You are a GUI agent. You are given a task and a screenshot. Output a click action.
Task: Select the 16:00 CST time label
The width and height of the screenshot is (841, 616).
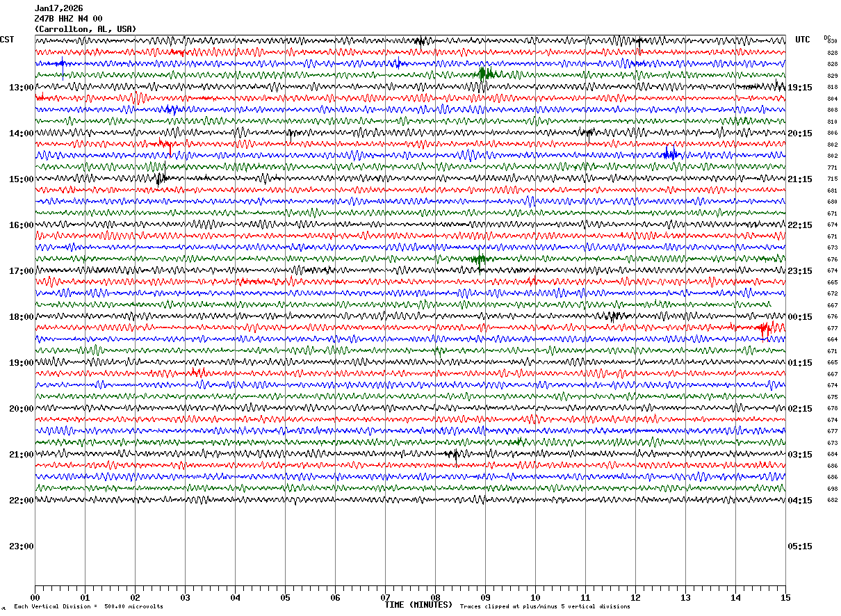[x=22, y=225]
